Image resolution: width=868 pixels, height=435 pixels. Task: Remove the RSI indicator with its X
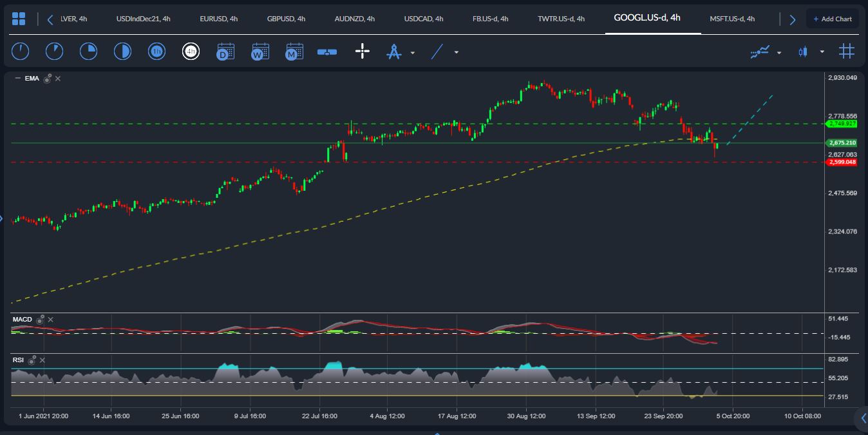pyautogui.click(x=42, y=360)
